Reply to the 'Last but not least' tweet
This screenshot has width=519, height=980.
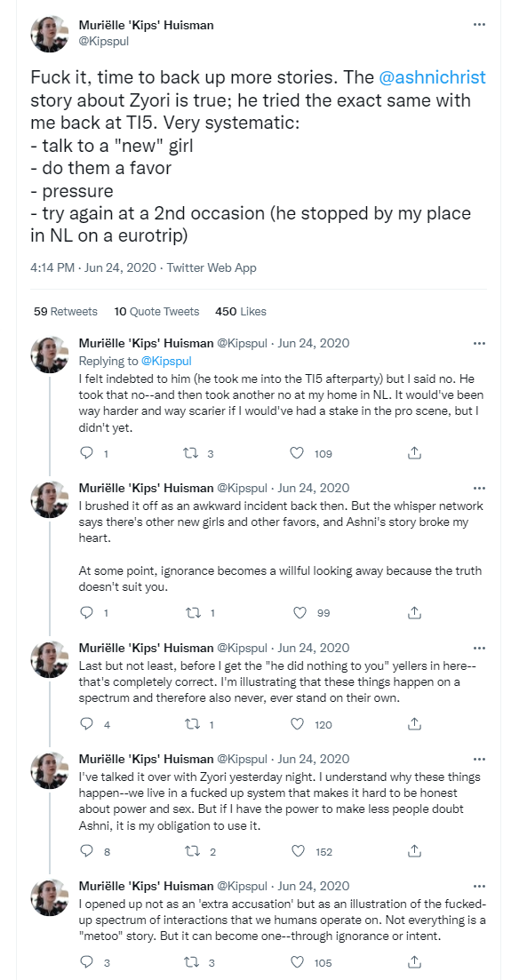tap(88, 724)
